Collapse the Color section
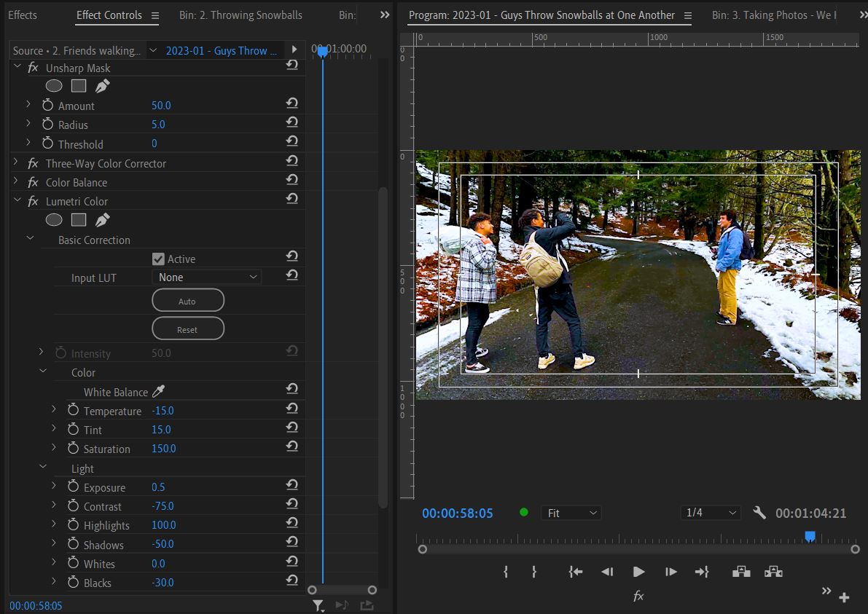Image resolution: width=868 pixels, height=614 pixels. [42, 371]
